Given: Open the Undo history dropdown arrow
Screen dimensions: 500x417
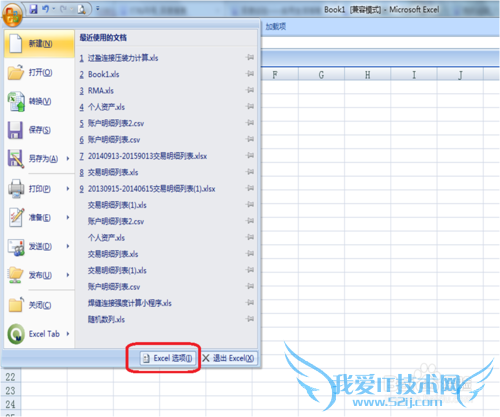Looking at the screenshot, I should tap(53, 9).
